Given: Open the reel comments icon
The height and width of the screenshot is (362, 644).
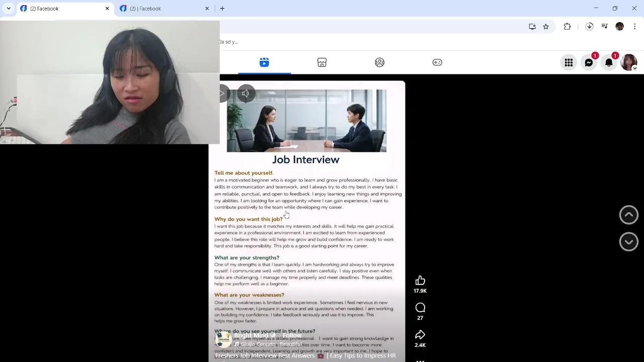Looking at the screenshot, I should pyautogui.click(x=420, y=308).
